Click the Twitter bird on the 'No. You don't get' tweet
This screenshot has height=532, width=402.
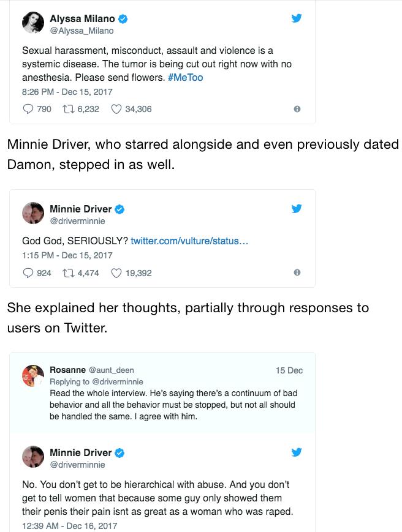(x=297, y=452)
